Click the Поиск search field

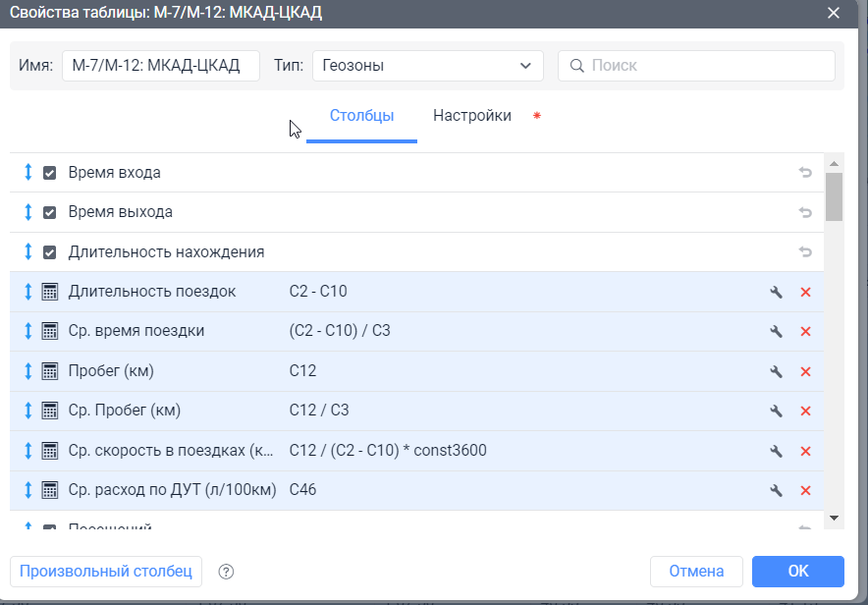click(697, 66)
